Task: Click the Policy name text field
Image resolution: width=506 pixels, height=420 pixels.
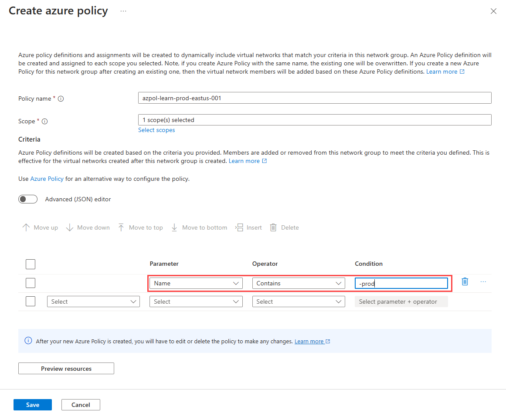Action: [314, 98]
